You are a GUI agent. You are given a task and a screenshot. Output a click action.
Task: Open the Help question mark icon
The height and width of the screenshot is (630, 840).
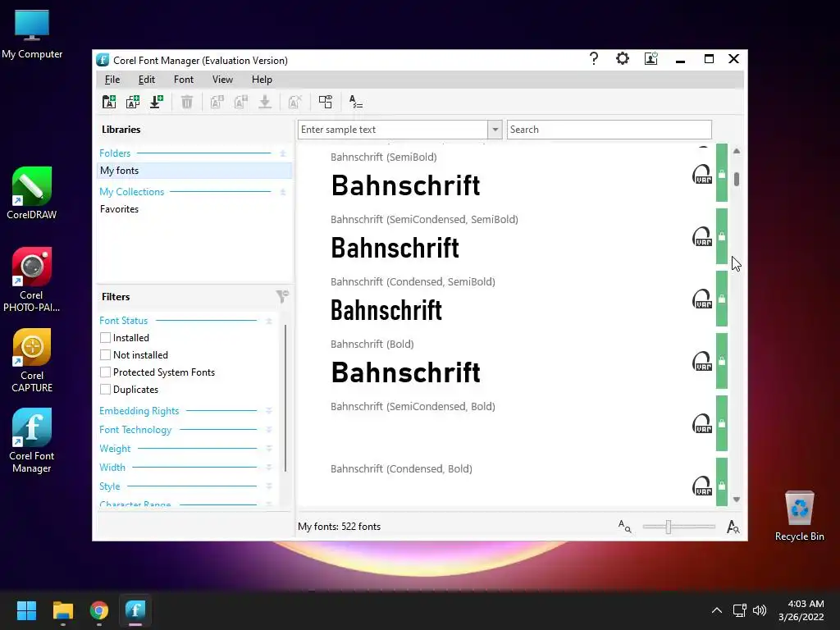point(594,59)
